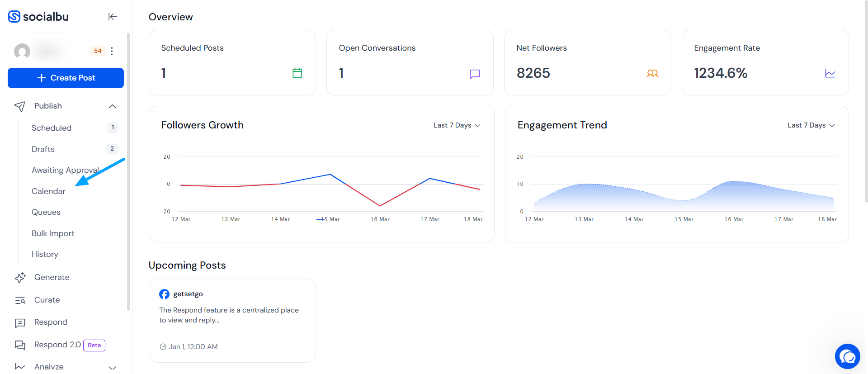Viewport: 868px width, 374px height.
Task: Click the chart icon in Engagement Rate card
Action: [830, 73]
